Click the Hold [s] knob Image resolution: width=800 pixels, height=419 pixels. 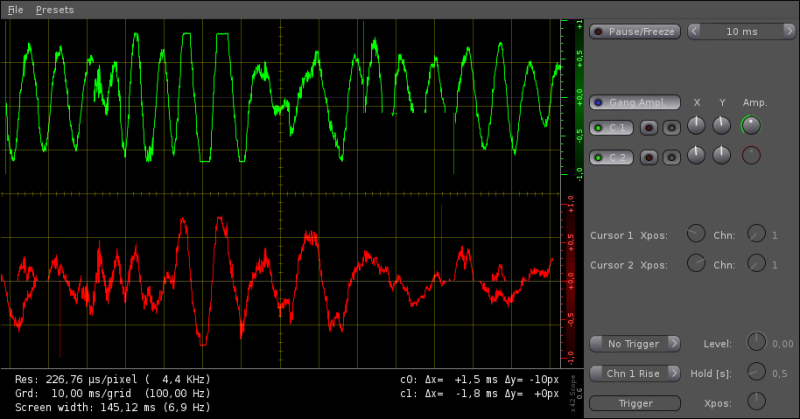coord(756,372)
